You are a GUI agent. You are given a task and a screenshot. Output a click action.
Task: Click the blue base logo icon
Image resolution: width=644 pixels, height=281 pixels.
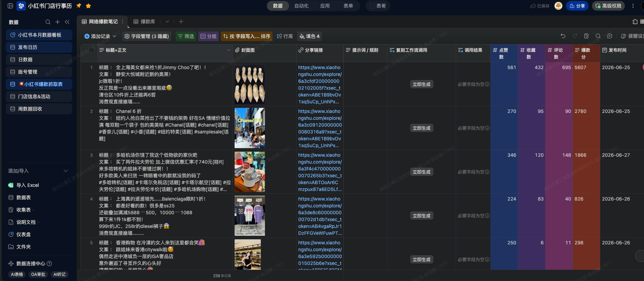(21, 6)
